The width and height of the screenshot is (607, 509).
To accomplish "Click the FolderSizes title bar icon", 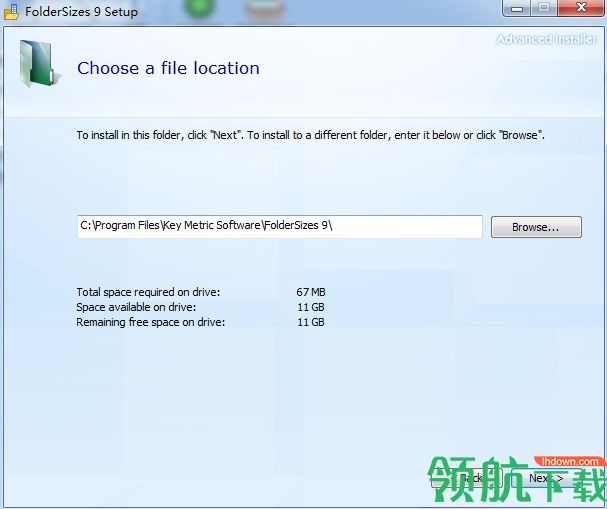I will click(11, 11).
